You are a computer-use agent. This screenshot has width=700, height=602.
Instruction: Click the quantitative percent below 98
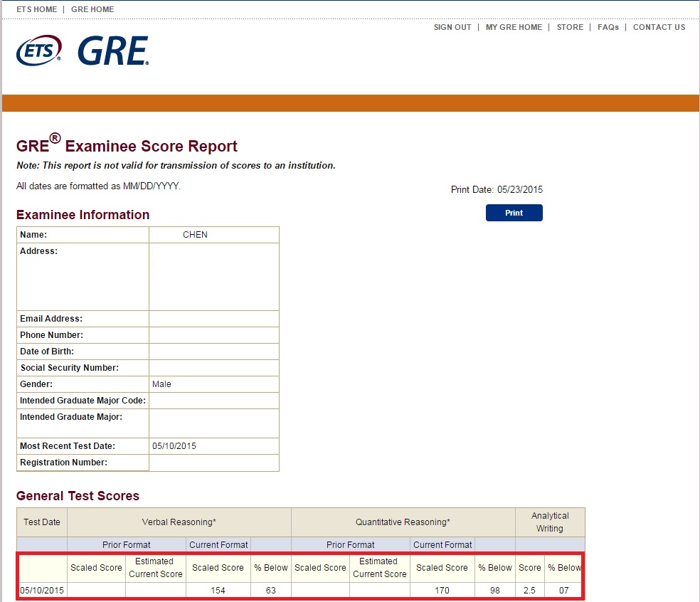(x=495, y=591)
